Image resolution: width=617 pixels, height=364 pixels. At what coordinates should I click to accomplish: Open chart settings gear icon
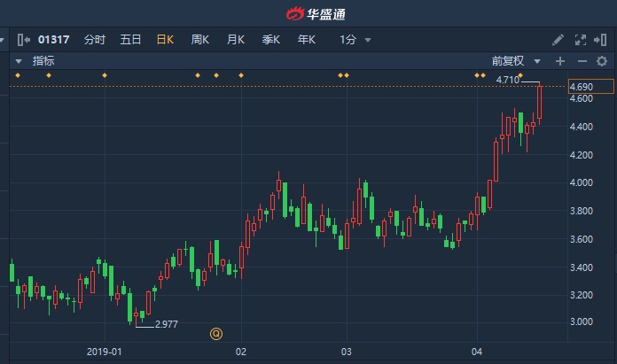602,61
